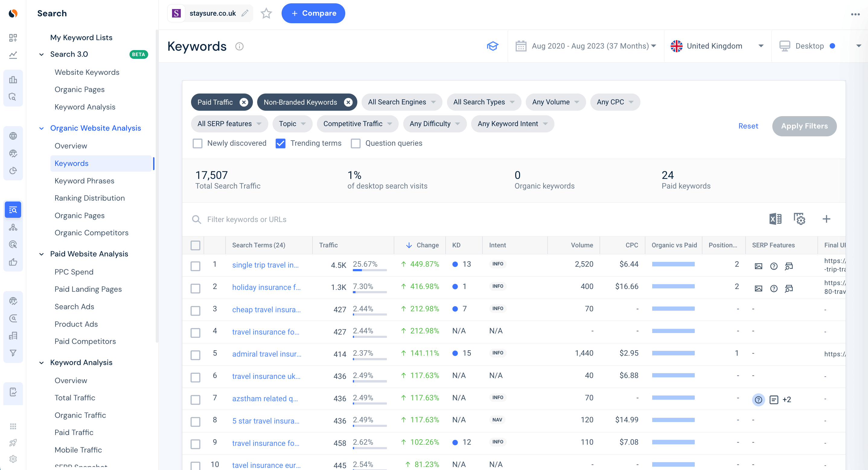Open the three-dot more options menu

[855, 14]
